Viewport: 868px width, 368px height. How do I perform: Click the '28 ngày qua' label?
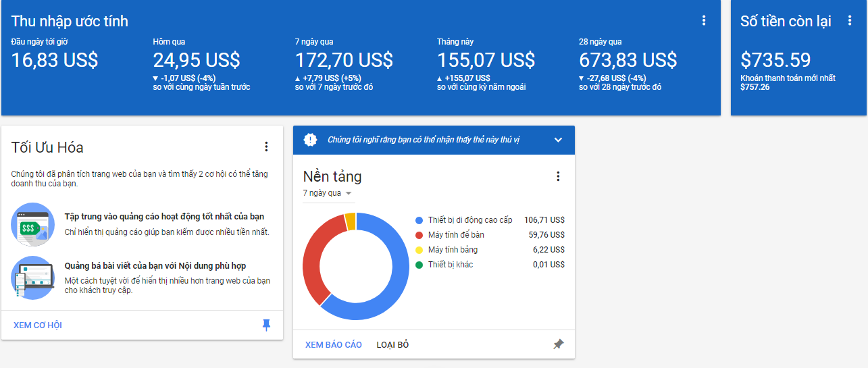point(601,42)
